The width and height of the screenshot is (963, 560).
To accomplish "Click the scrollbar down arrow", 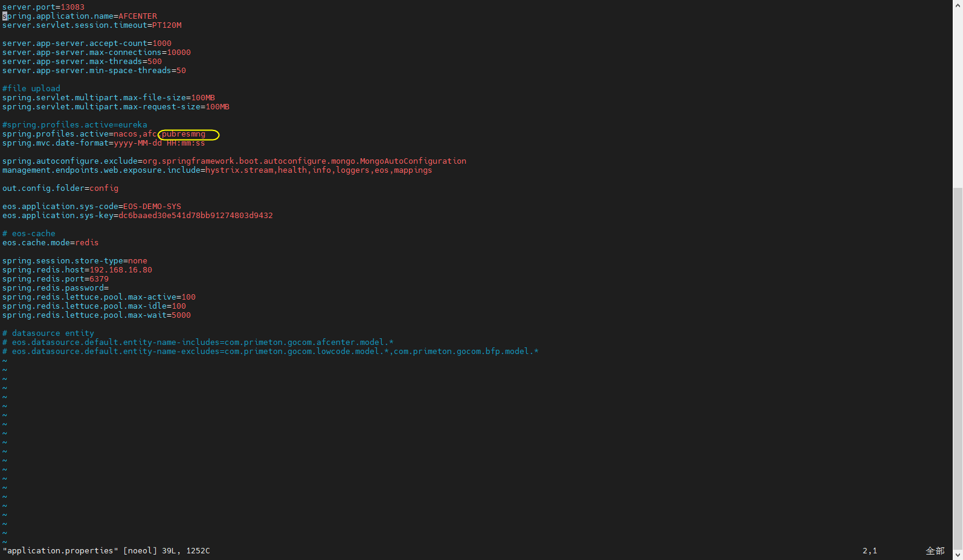I will 958,555.
